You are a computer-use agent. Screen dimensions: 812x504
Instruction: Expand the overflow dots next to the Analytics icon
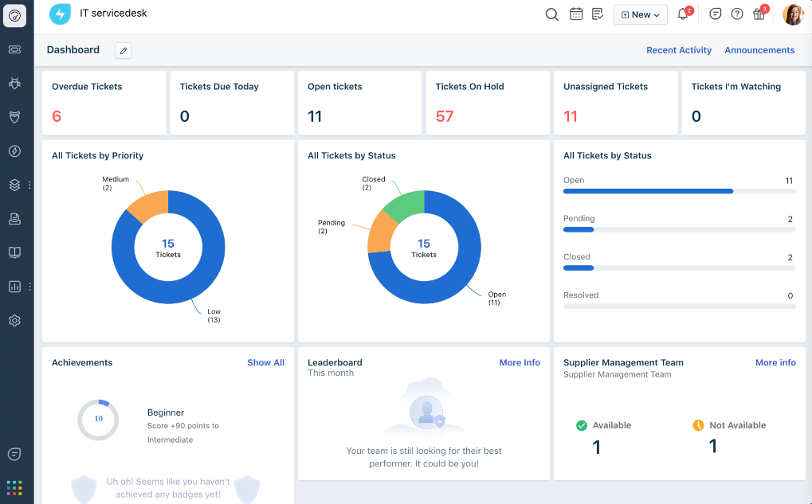tap(29, 286)
